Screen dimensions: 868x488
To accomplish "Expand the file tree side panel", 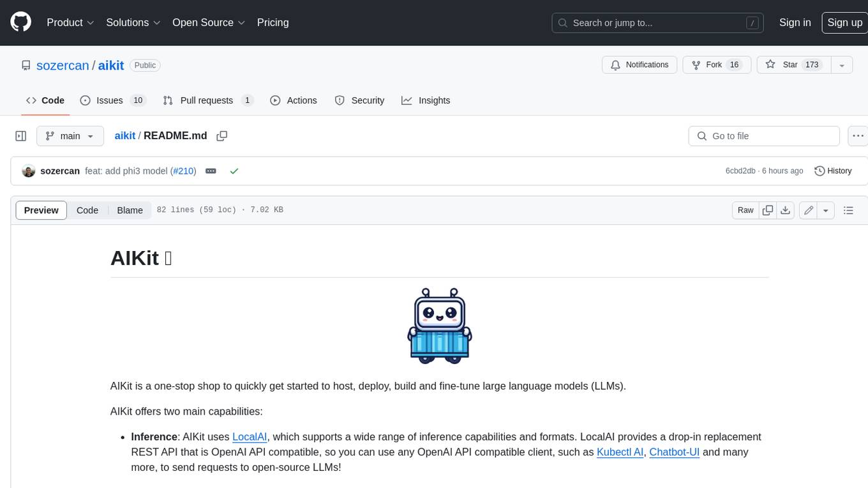I will point(21,136).
